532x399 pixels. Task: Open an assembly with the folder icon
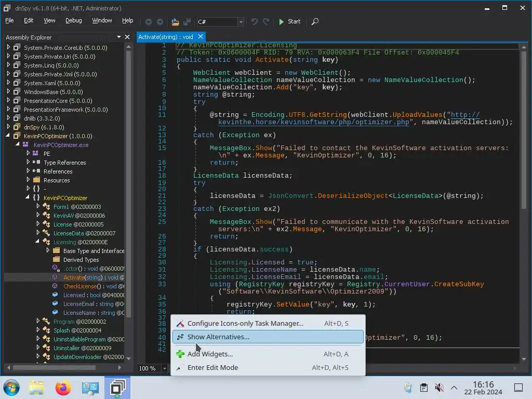pyautogui.click(x=175, y=22)
